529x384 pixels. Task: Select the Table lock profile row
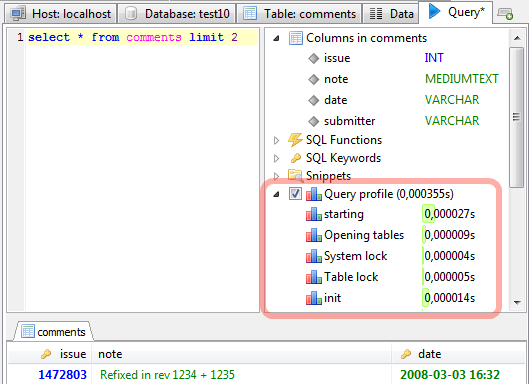390,277
